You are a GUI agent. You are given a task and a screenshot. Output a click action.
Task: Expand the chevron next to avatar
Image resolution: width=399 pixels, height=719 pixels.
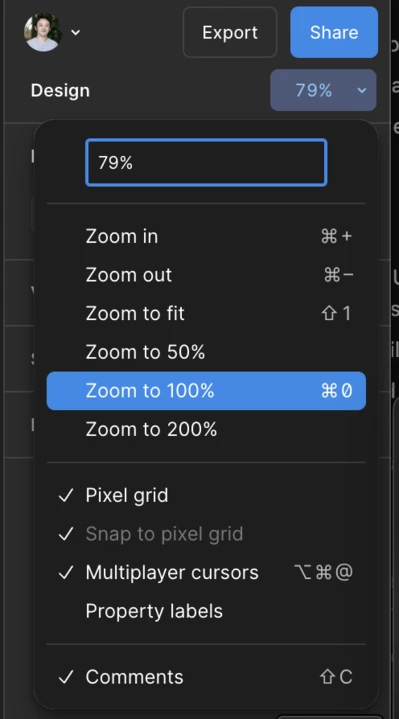pyautogui.click(x=76, y=32)
